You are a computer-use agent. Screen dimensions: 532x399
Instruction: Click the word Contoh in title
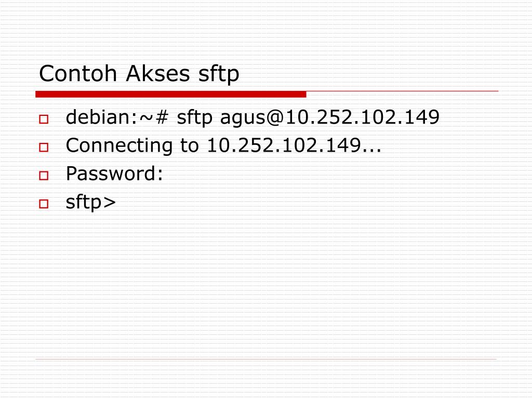(78, 73)
